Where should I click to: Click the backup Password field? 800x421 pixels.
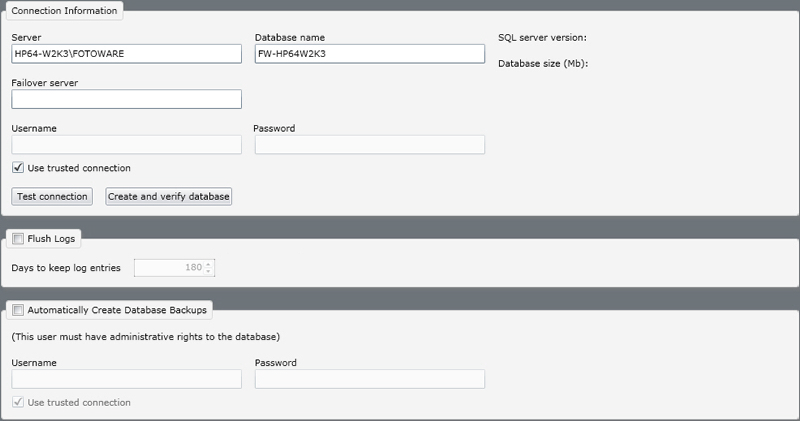click(369, 379)
